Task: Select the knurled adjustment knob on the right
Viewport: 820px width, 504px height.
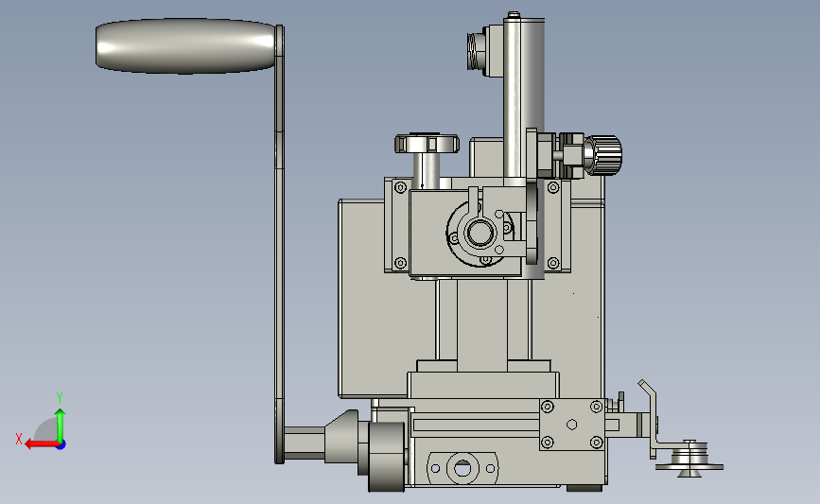Action: pos(602,155)
